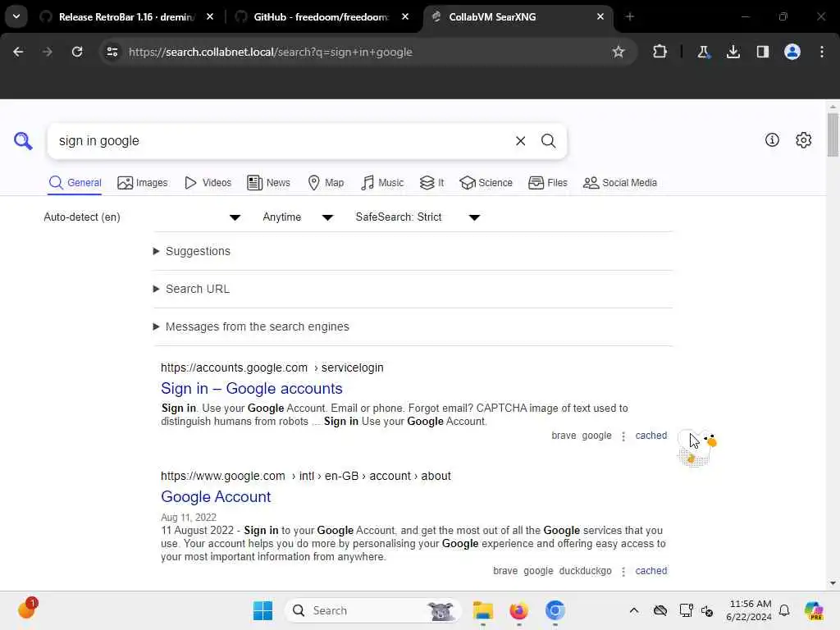
Task: Switch to the Science tab
Action: pos(486,183)
